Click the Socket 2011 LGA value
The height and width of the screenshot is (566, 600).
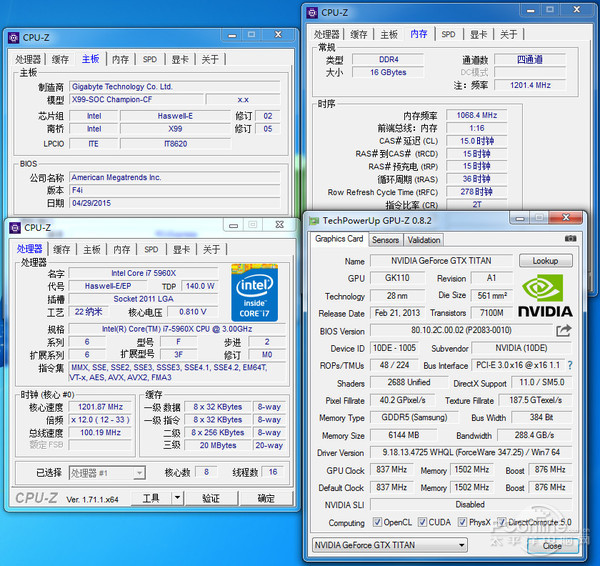tap(143, 299)
